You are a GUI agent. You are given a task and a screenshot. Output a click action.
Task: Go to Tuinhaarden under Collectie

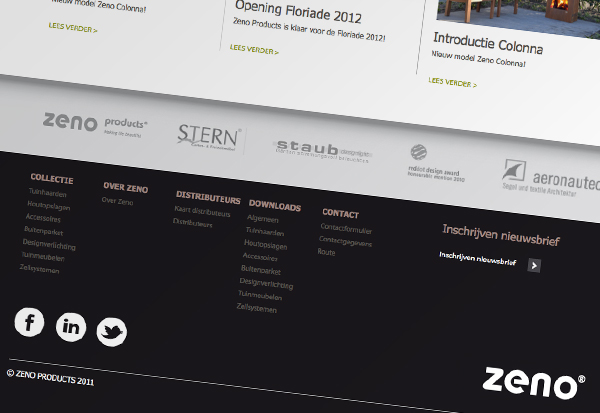(x=47, y=193)
